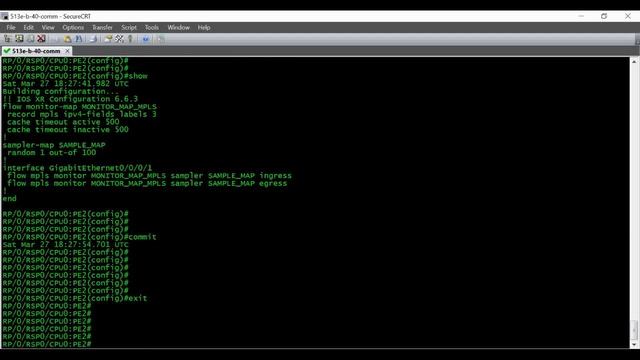Open the Help menu
Viewport: 640px width, 360px height.
click(x=204, y=27)
